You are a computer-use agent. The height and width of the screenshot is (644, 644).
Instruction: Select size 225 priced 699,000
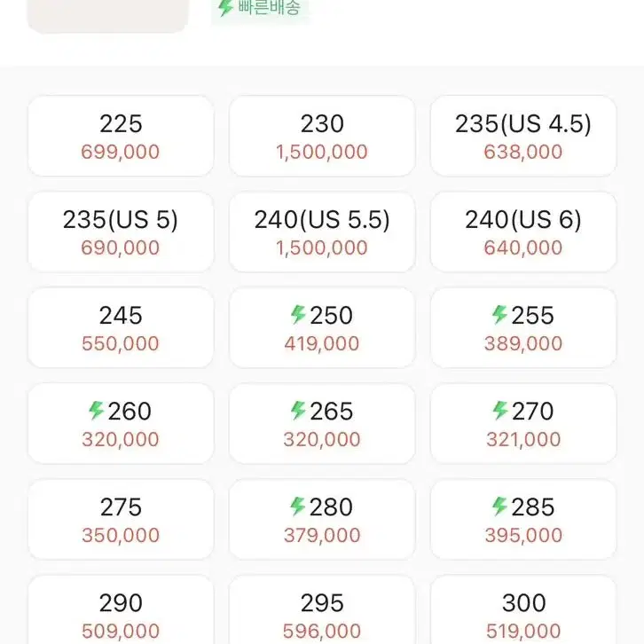(x=121, y=136)
